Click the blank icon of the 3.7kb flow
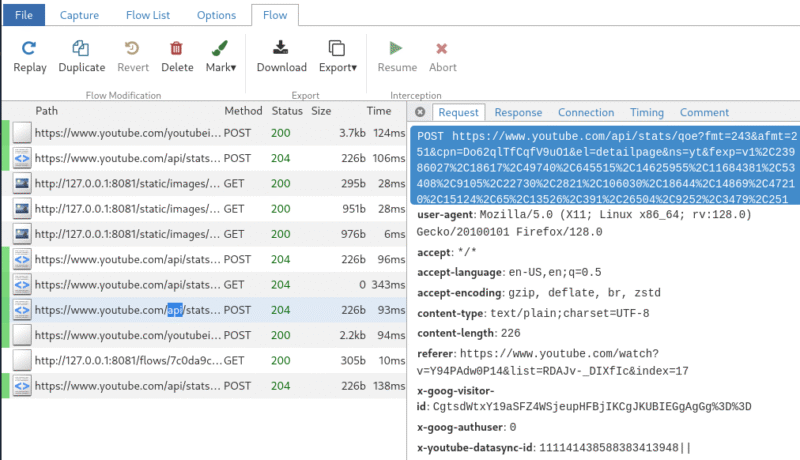Screen dimensions: 800x460 (x=22, y=133)
